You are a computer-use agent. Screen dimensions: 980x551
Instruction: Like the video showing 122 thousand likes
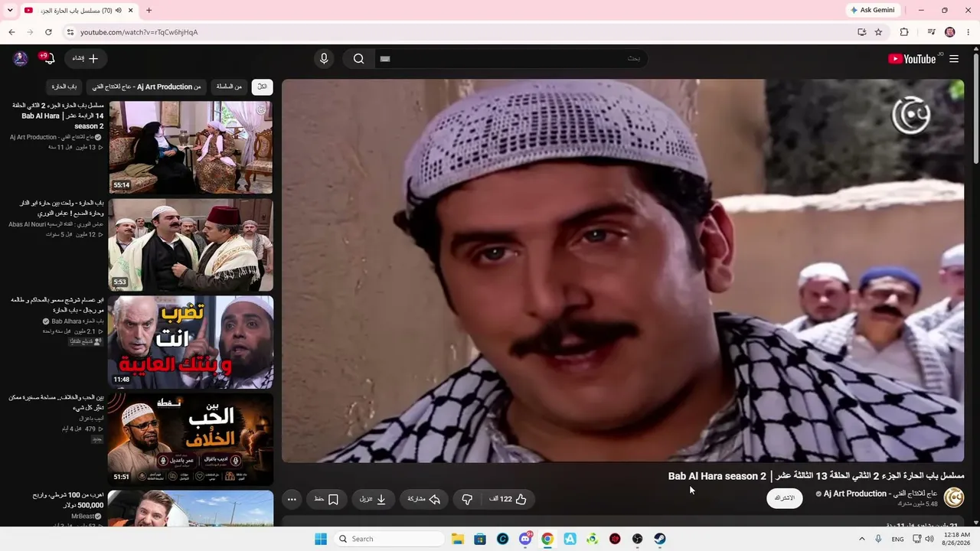pos(508,499)
